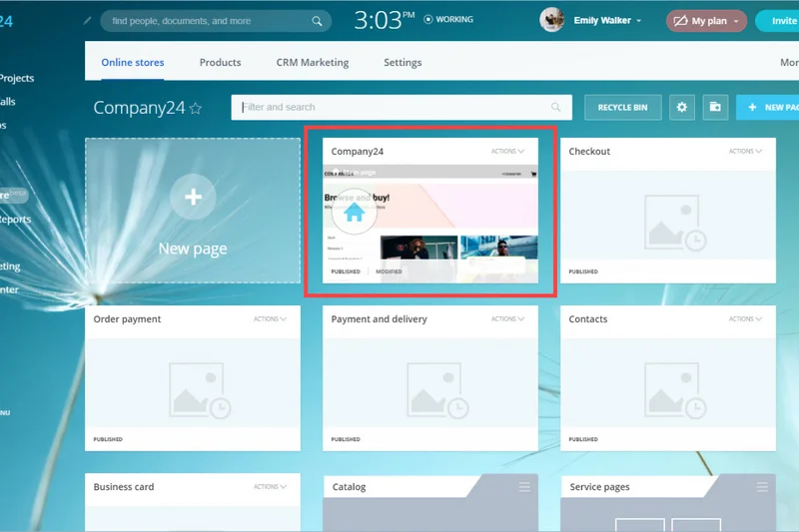799x532 pixels.
Task: Open the Catalog folder hamburger menu
Action: [524, 487]
